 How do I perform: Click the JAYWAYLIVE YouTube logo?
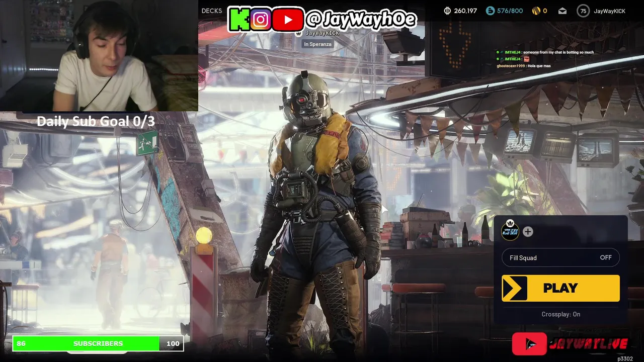(x=570, y=344)
